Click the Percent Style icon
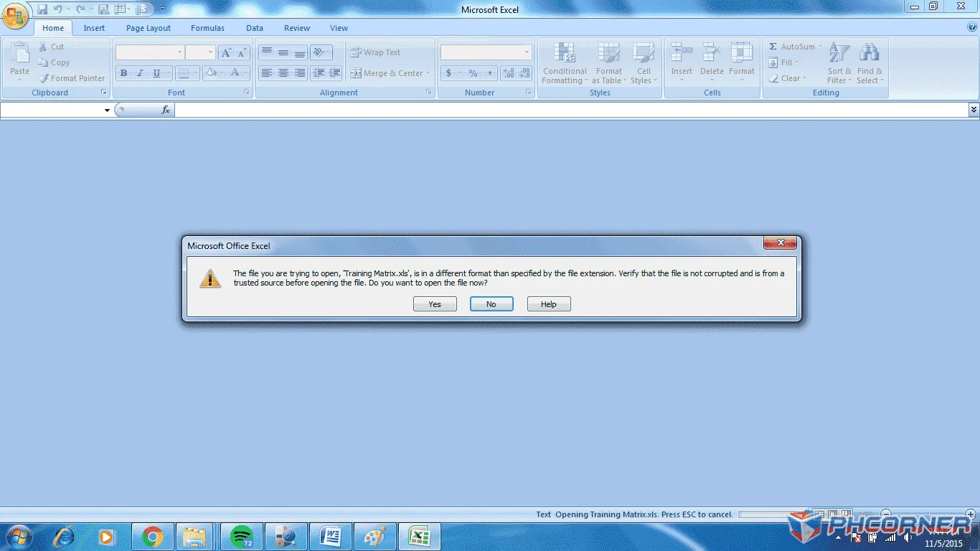The image size is (980, 551). (x=473, y=73)
